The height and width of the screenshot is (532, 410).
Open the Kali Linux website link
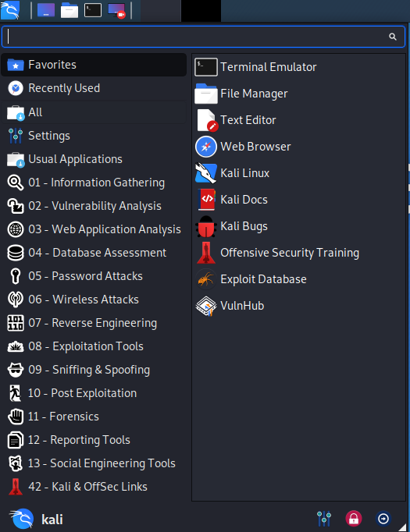click(298, 173)
